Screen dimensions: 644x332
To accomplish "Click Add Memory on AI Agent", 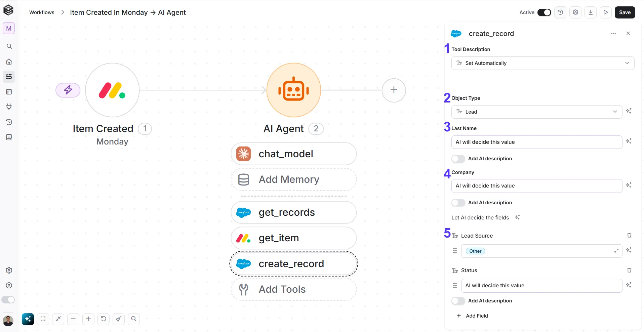I will tap(294, 179).
